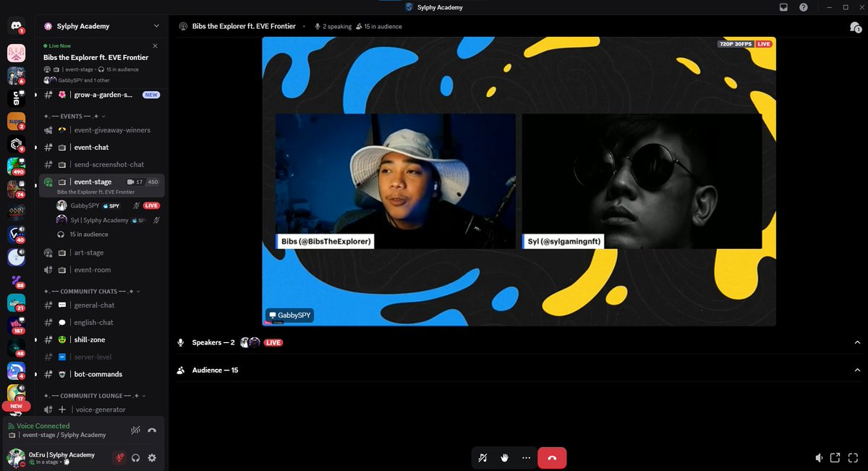Click the '15 in audience' header count
The width and height of the screenshot is (868, 471).
pos(378,27)
